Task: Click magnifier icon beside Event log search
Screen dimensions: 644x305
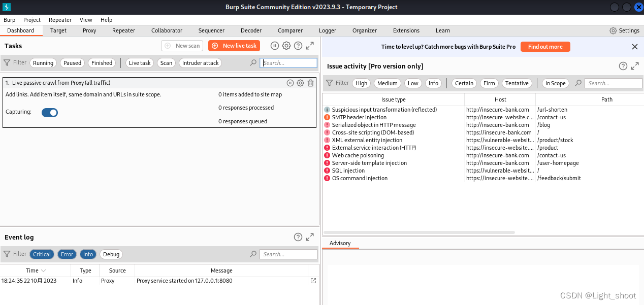Action: pyautogui.click(x=253, y=254)
